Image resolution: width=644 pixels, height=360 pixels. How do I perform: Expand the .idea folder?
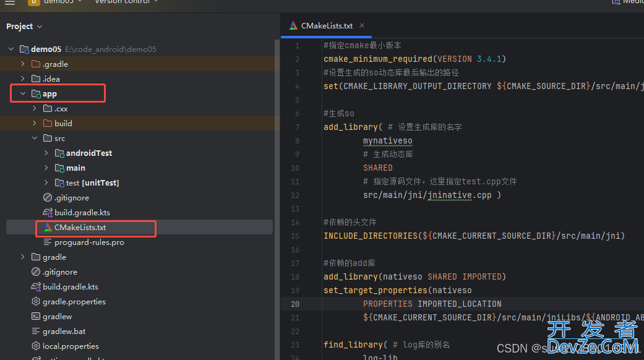pos(23,79)
